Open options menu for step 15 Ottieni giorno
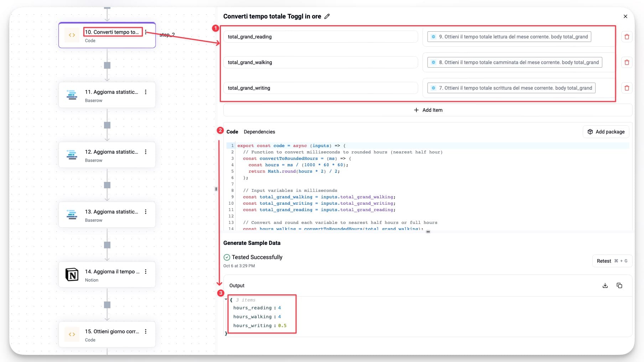 [x=146, y=331]
